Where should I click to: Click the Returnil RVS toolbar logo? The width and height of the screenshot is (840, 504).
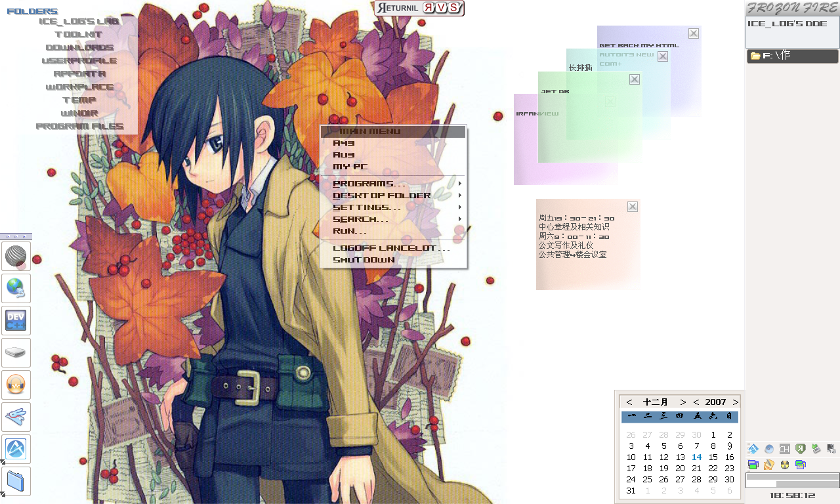(x=419, y=8)
